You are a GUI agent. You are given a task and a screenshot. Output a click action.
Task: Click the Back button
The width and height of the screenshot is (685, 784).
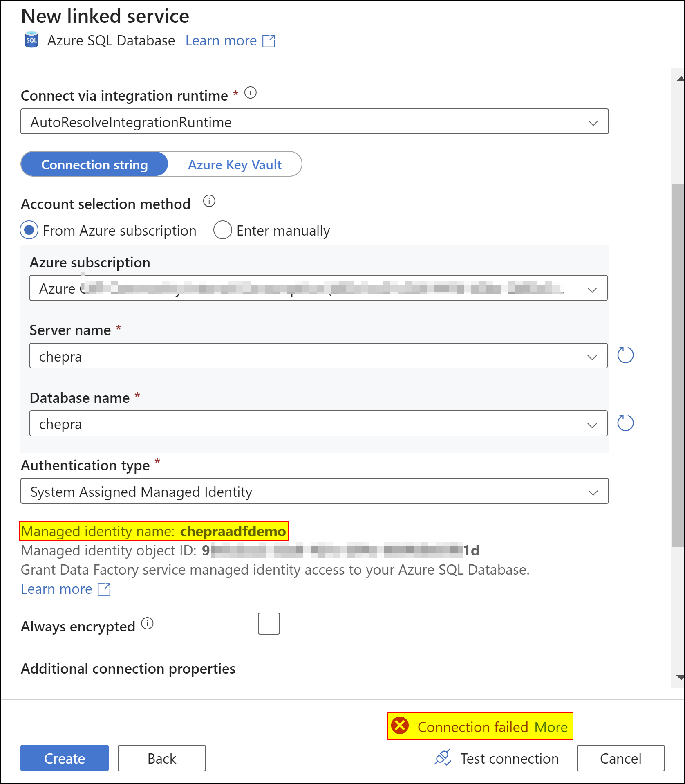click(162, 758)
